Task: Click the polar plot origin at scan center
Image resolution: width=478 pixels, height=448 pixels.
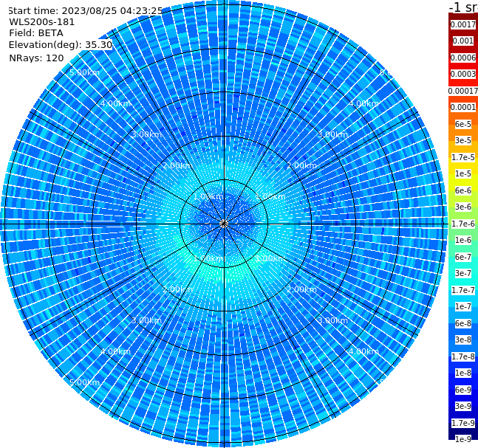Action: (x=224, y=224)
